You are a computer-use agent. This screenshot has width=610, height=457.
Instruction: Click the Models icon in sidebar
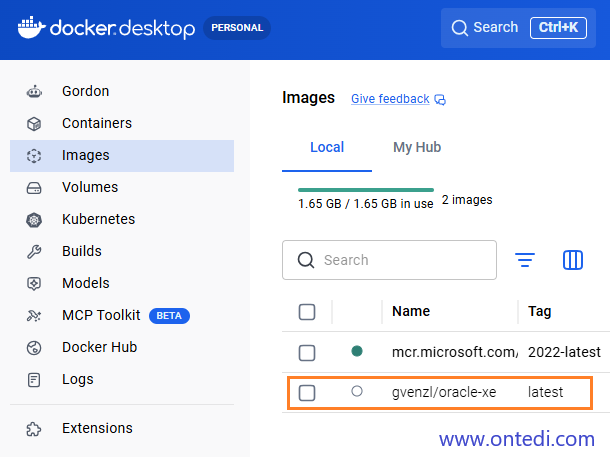coord(34,284)
